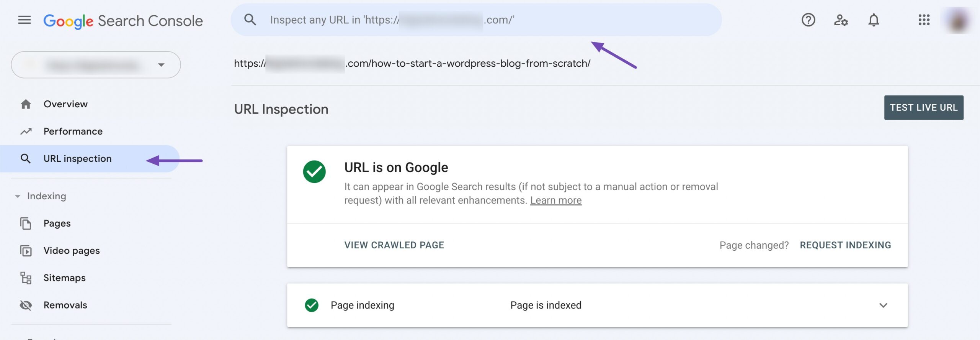Image resolution: width=980 pixels, height=340 pixels.
Task: Open the Google apps grid
Action: click(x=924, y=20)
